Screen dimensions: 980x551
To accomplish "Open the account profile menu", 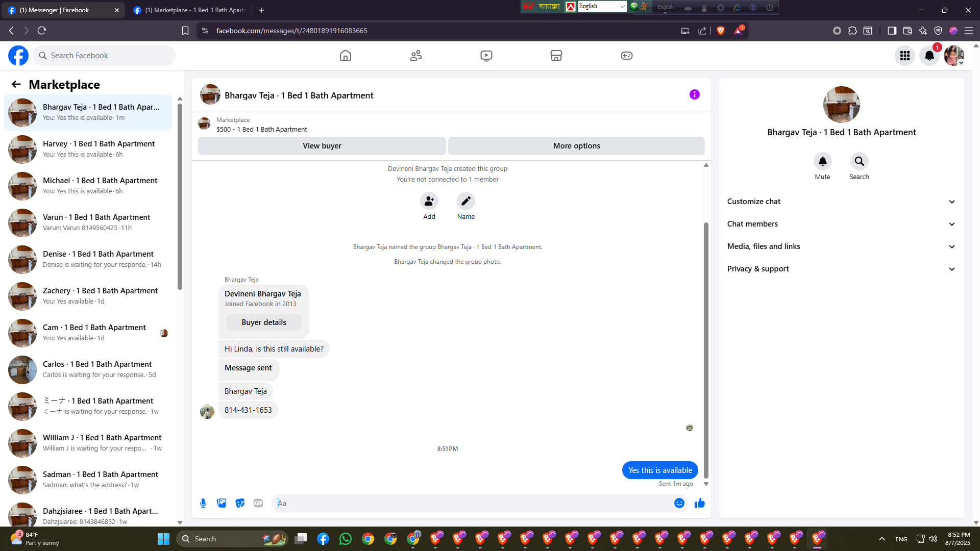I will point(953,56).
